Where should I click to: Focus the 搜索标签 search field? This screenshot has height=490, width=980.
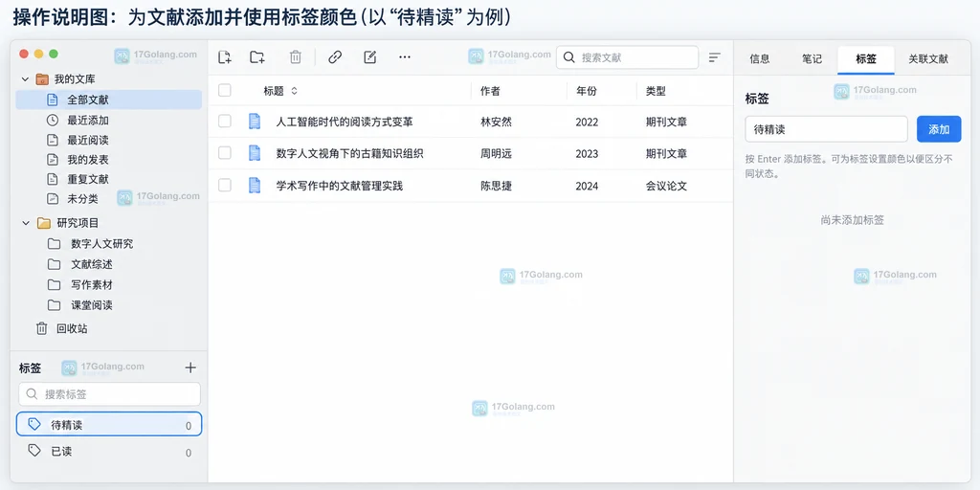pyautogui.click(x=109, y=394)
